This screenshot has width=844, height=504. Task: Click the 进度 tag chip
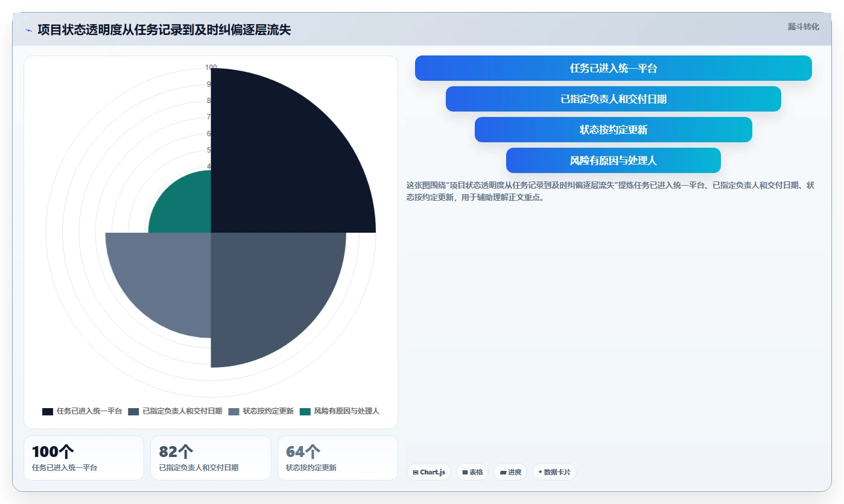(510, 472)
